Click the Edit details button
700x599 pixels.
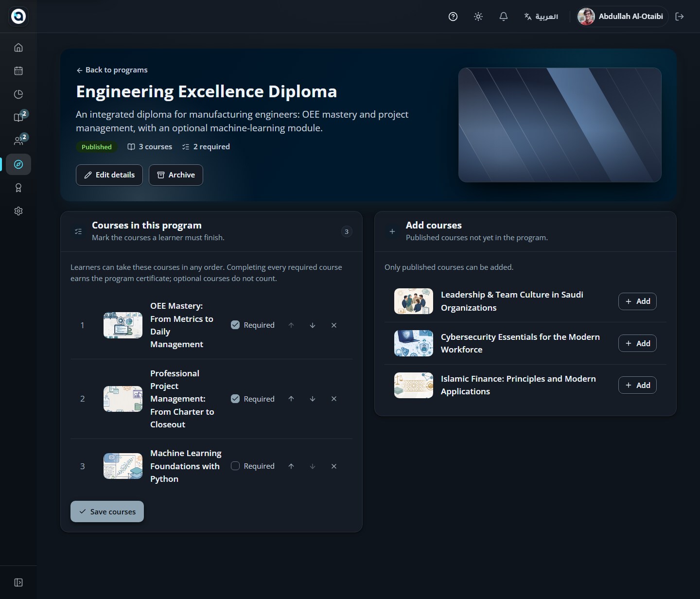pos(109,175)
